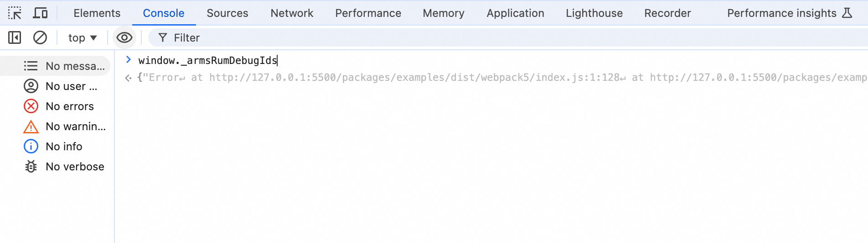Click the No verbose bug icon

pos(31,167)
